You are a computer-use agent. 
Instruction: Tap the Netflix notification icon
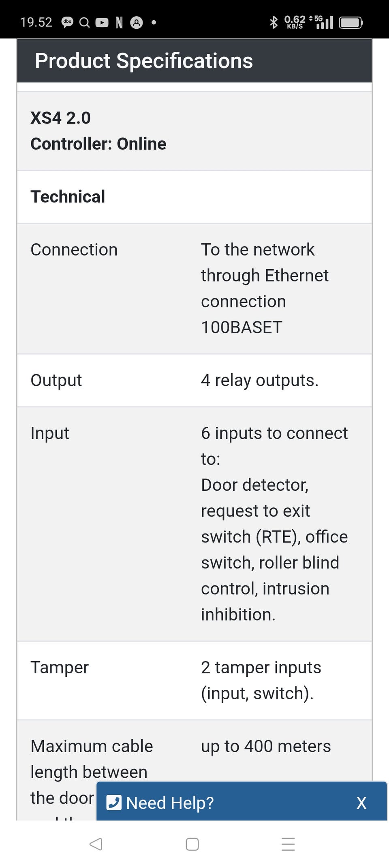click(x=119, y=23)
